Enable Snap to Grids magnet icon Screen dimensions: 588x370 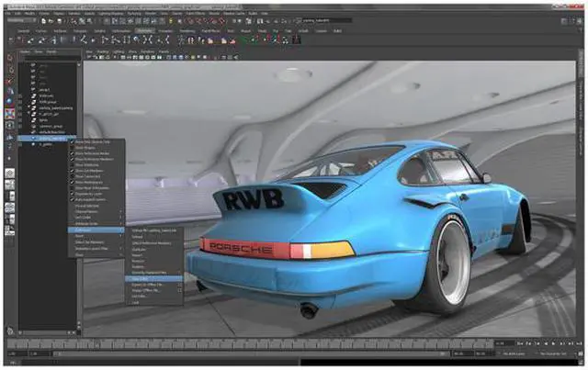pyautogui.click(x=191, y=21)
